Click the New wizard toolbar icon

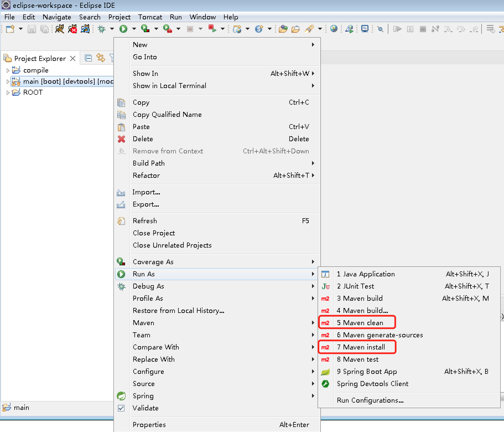tap(10, 29)
